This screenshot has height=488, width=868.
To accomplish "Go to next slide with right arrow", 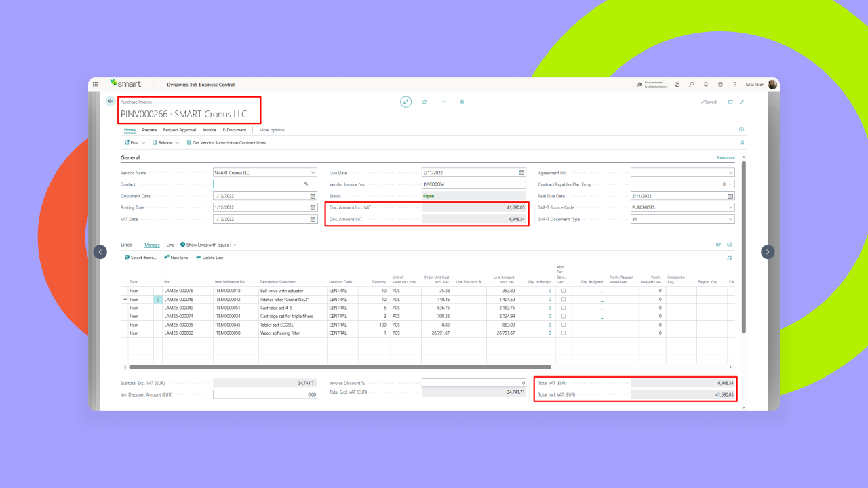I will tap(768, 251).
